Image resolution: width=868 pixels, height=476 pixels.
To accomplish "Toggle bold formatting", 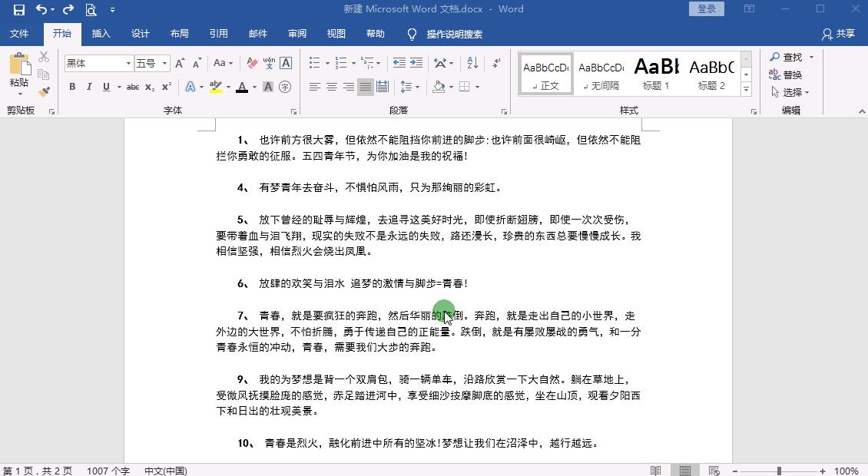I will (71, 87).
